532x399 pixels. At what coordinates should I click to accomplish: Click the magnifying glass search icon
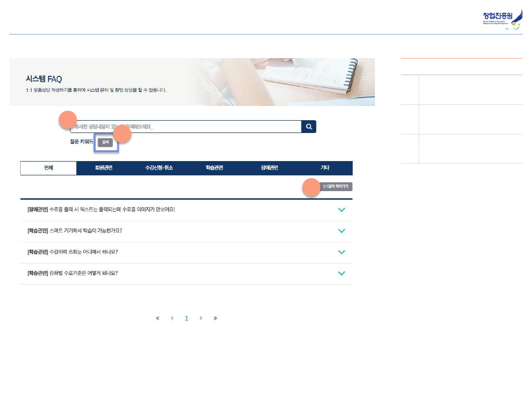(309, 127)
